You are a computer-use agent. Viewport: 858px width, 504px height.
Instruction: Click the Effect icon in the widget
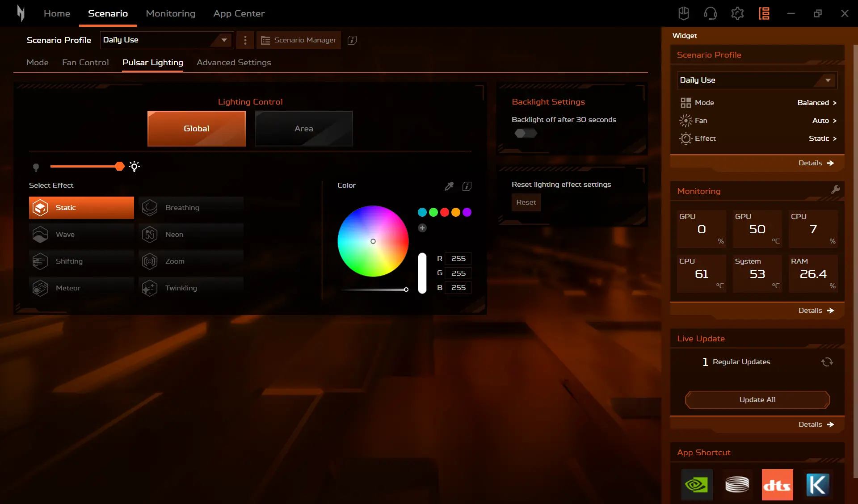tap(686, 139)
